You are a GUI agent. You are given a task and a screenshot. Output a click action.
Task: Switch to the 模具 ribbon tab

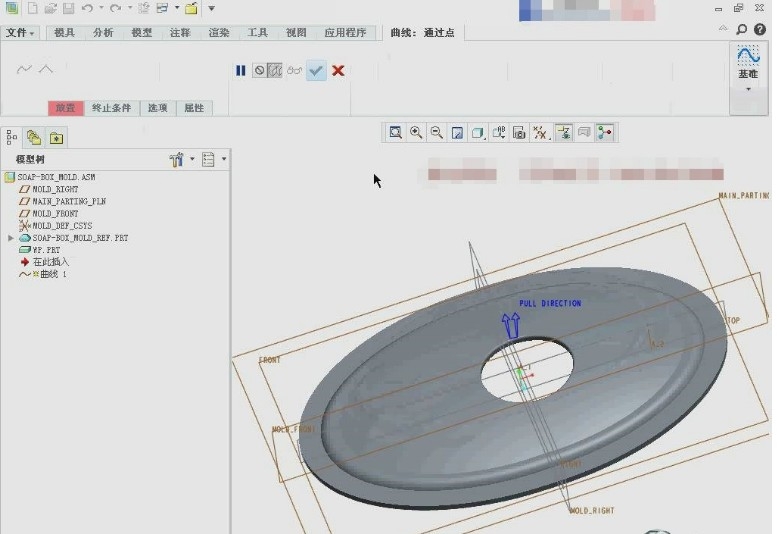tap(64, 33)
